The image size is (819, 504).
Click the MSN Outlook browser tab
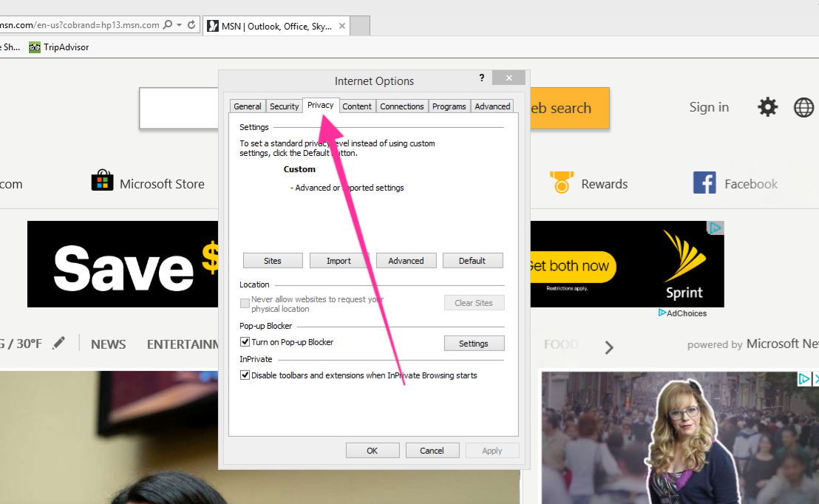[x=276, y=26]
